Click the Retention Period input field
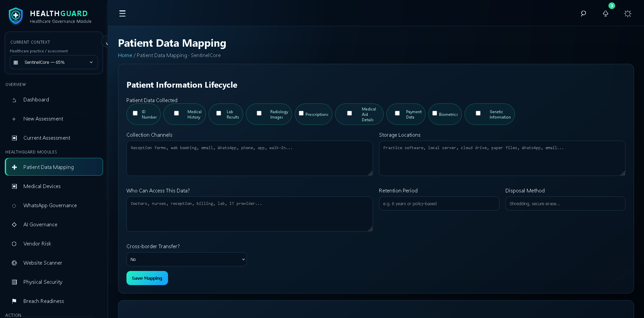The height and width of the screenshot is (318, 644). click(x=439, y=203)
